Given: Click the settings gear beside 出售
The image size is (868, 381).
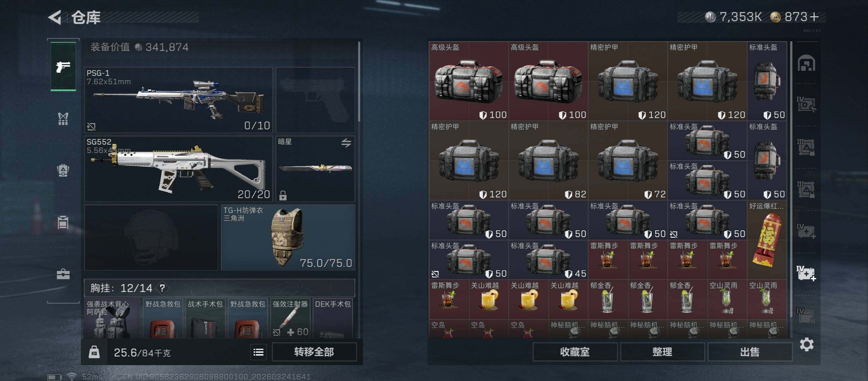Looking at the screenshot, I should coord(807,344).
